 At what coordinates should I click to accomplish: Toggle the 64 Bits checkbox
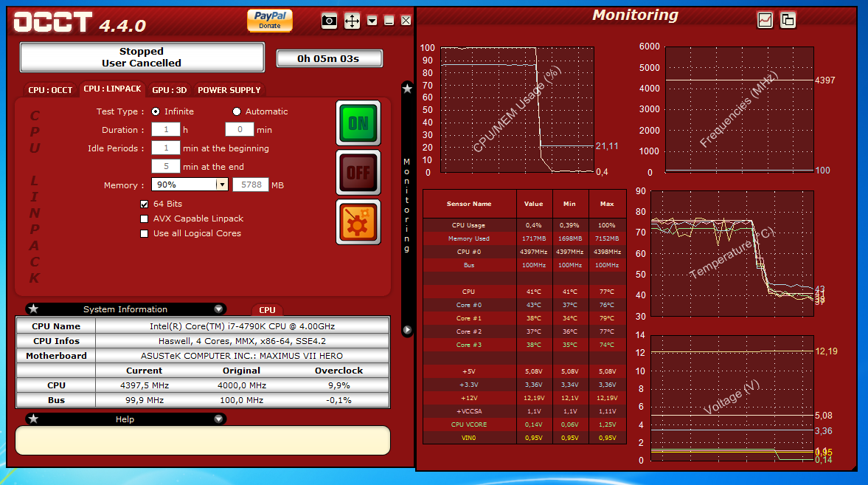click(x=144, y=204)
